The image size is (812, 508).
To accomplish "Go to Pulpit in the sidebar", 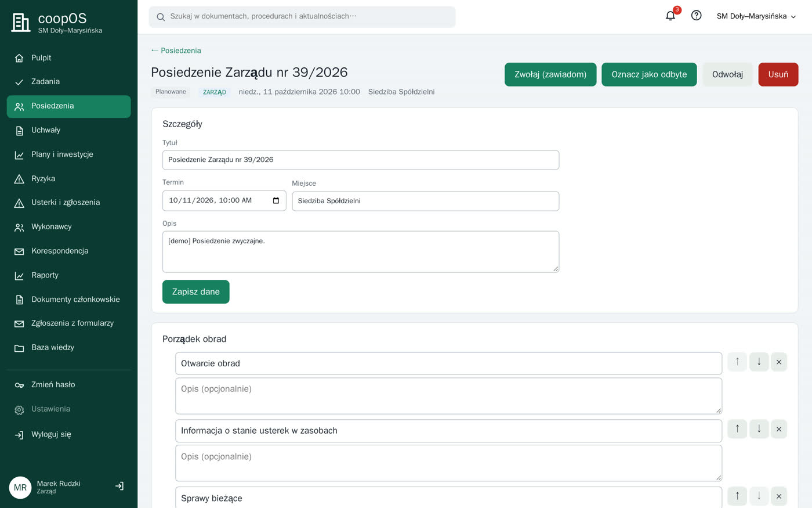I will pos(68,58).
